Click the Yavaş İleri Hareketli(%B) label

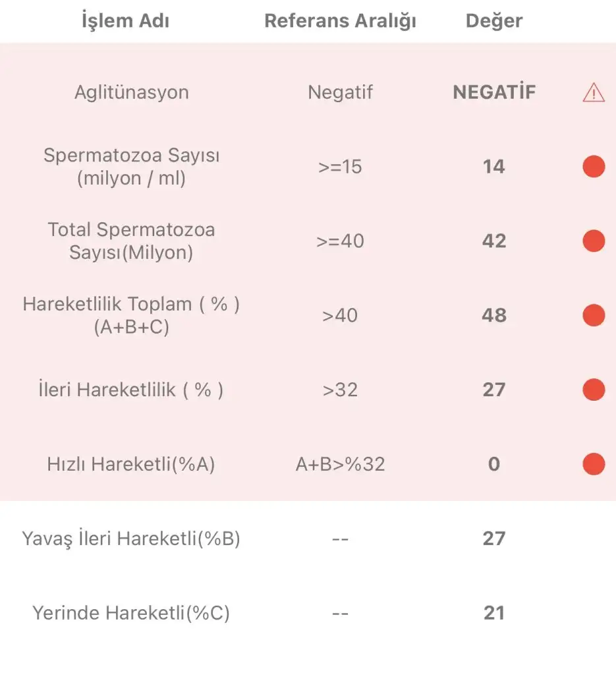(x=132, y=539)
